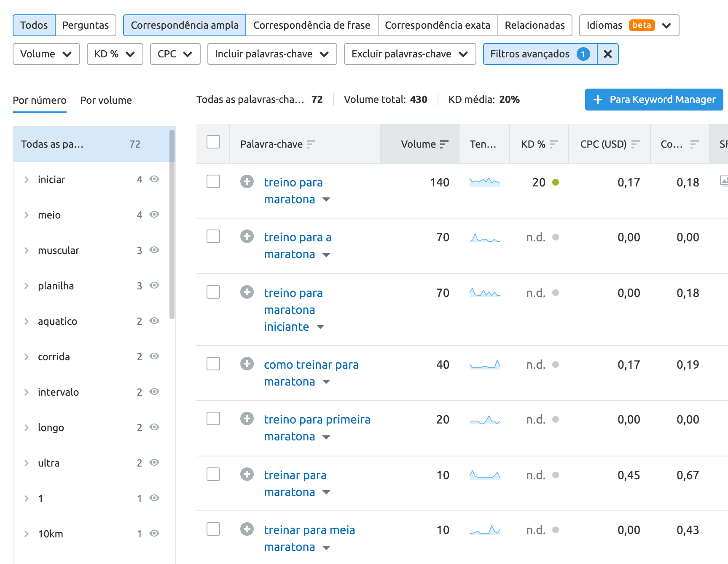Open 'Incluir palavras-chave' dropdown
This screenshot has height=564, width=728.
[x=272, y=54]
